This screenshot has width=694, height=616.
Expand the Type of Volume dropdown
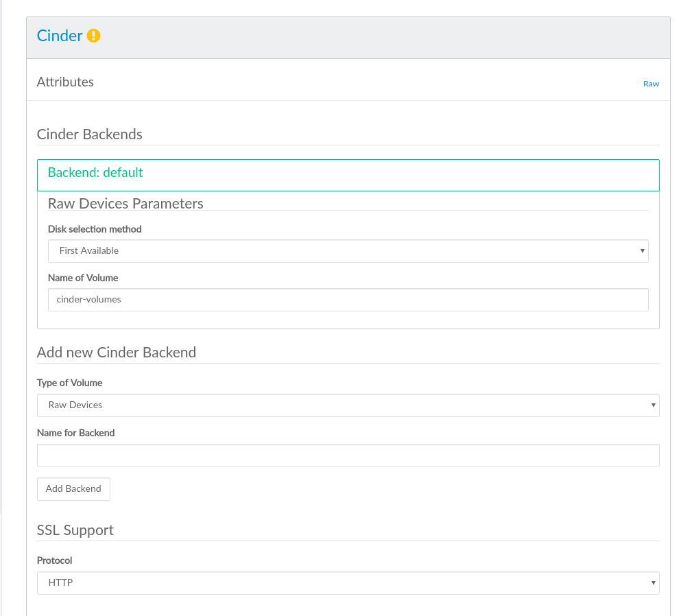coord(348,405)
